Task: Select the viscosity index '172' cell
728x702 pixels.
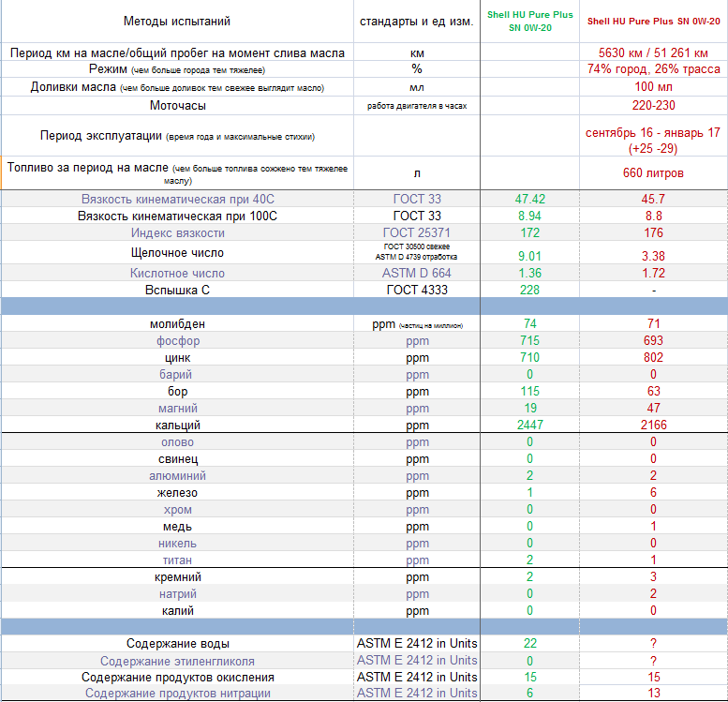Action: click(x=529, y=232)
